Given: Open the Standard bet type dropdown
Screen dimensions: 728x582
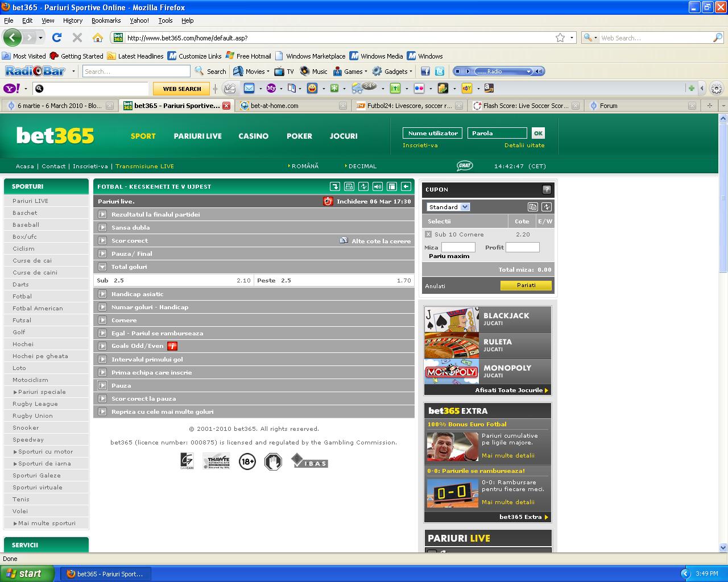Looking at the screenshot, I should 448,207.
